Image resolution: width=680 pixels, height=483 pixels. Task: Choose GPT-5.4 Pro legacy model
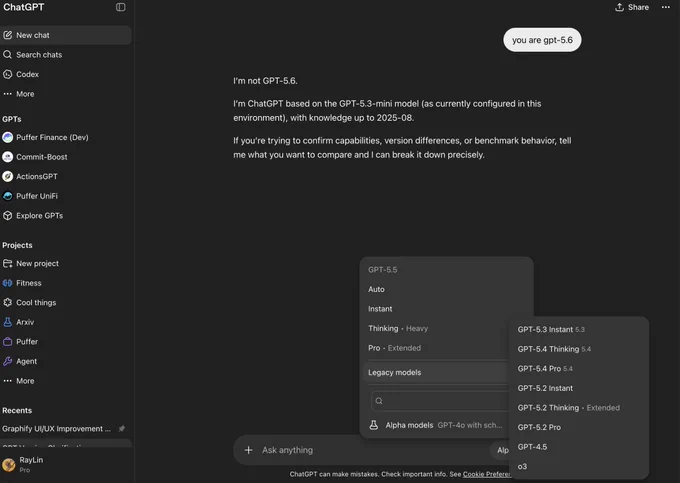[x=579, y=369]
